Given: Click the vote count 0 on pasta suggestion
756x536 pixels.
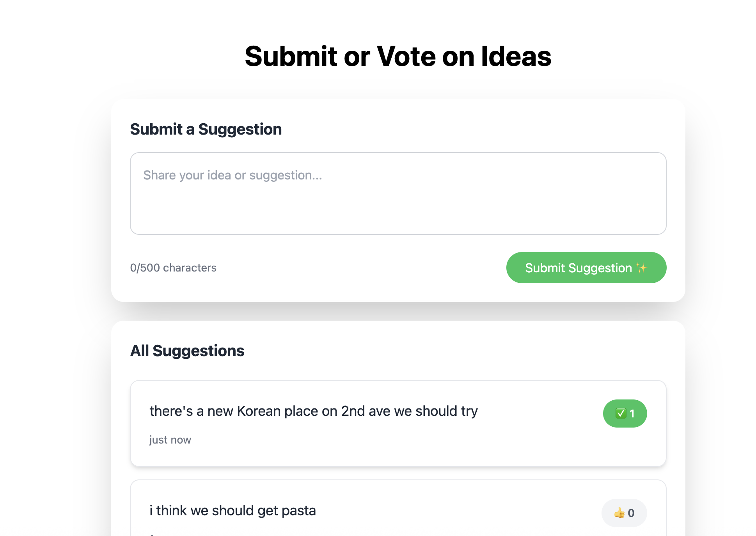Looking at the screenshot, I should pyautogui.click(x=631, y=513).
